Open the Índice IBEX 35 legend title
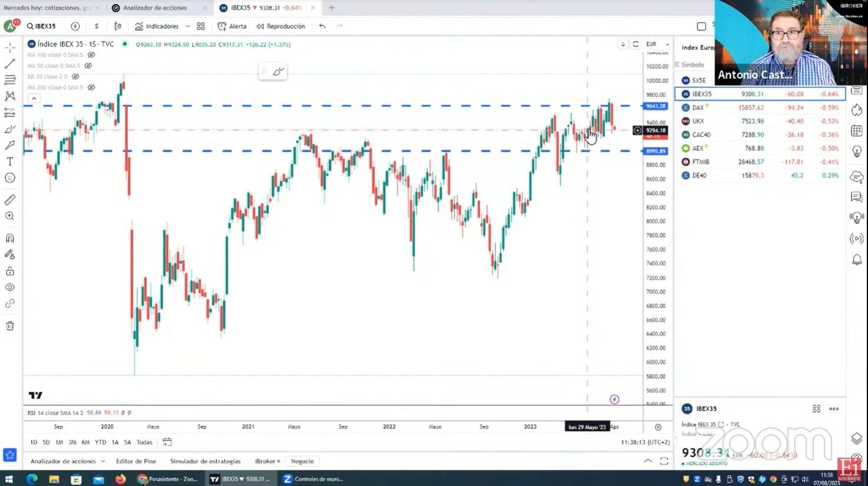 point(76,44)
